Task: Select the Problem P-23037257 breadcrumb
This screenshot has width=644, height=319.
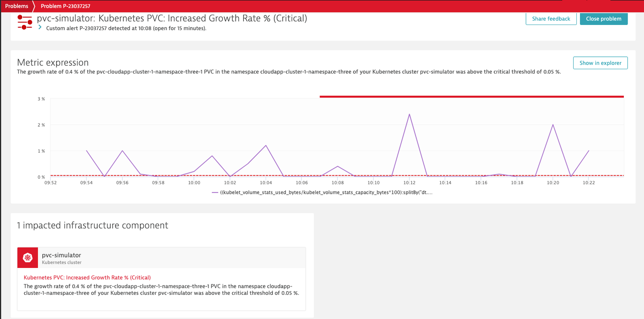Action: pyautogui.click(x=65, y=6)
